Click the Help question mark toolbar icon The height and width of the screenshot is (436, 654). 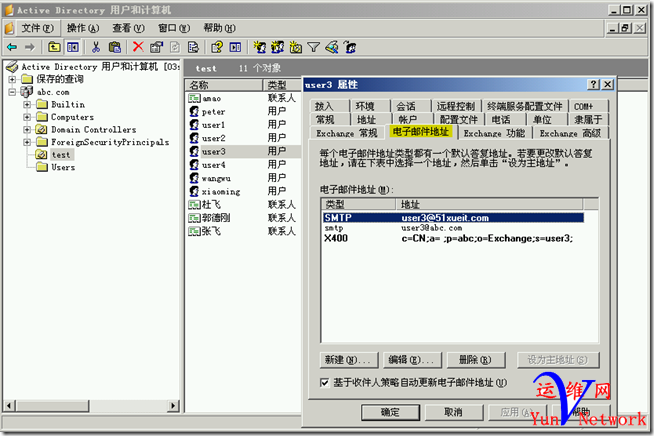[217, 48]
